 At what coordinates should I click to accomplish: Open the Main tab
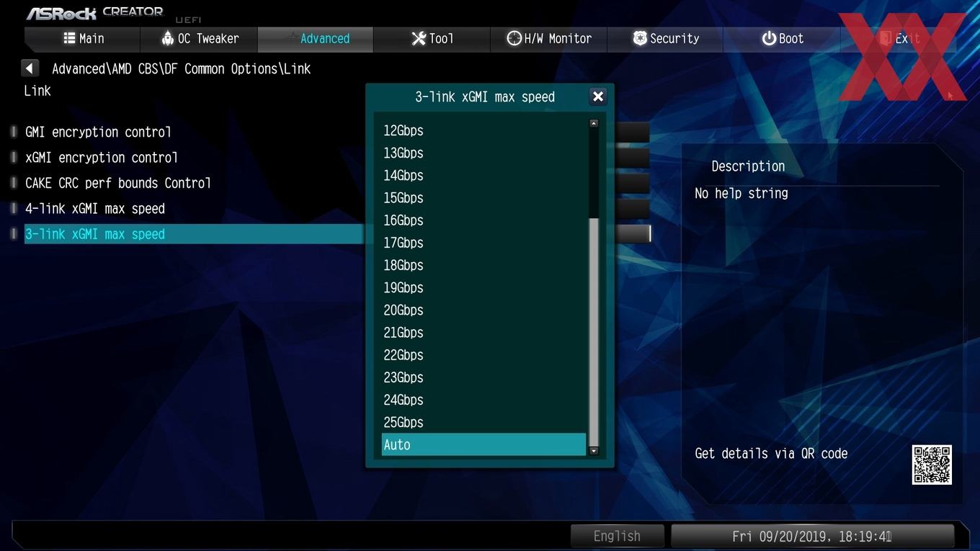pos(82,39)
